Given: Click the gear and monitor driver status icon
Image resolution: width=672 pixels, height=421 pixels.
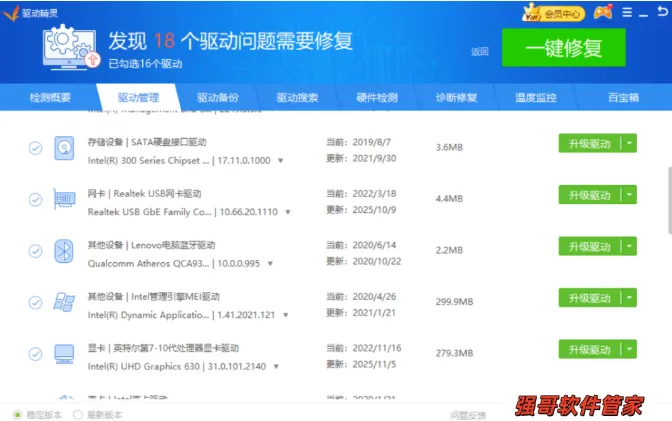Looking at the screenshot, I should (71, 47).
